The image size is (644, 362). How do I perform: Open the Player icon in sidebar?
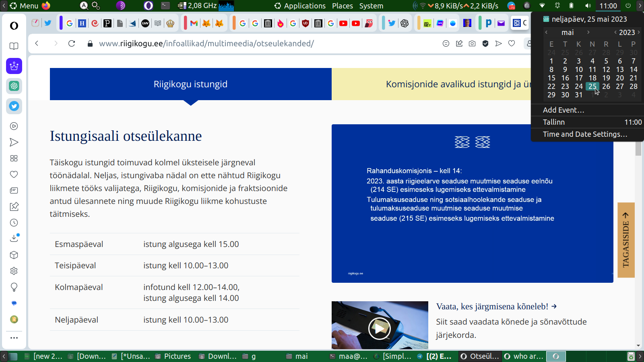(14, 126)
